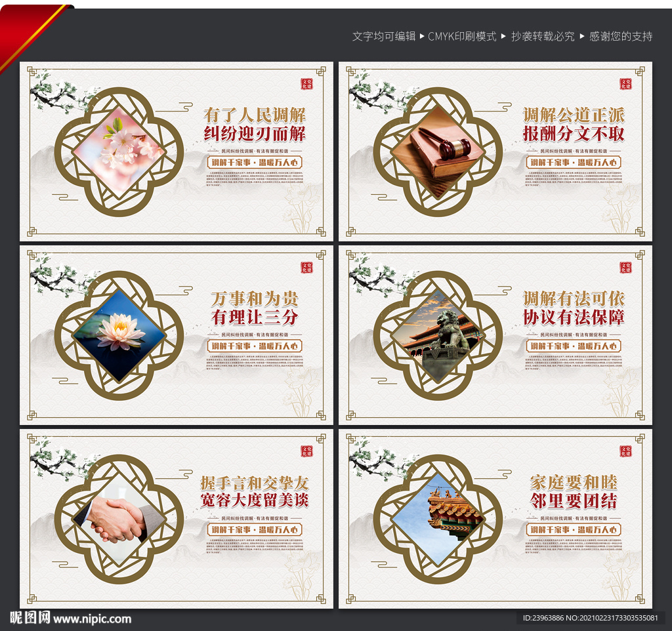This screenshot has width=672, height=631.
Task: Click the 调解千家事 banner in the handshake poster
Action: coord(255,529)
